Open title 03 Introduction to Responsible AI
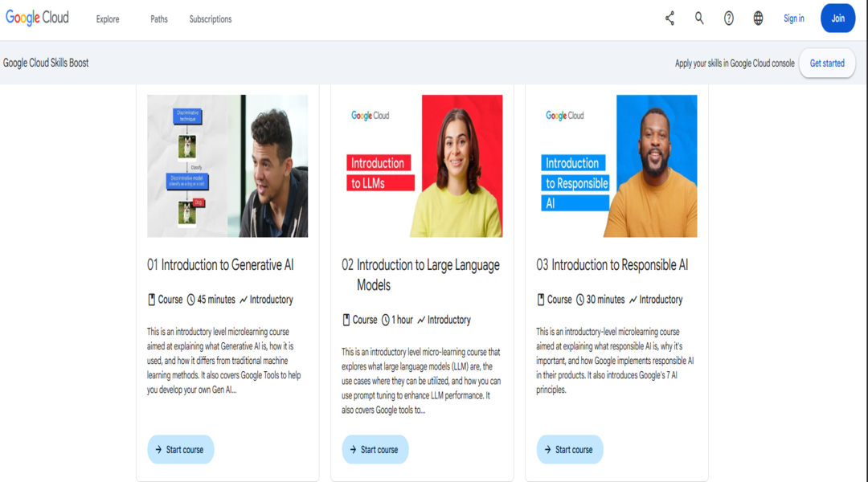Image resolution: width=868 pixels, height=482 pixels. pos(612,265)
